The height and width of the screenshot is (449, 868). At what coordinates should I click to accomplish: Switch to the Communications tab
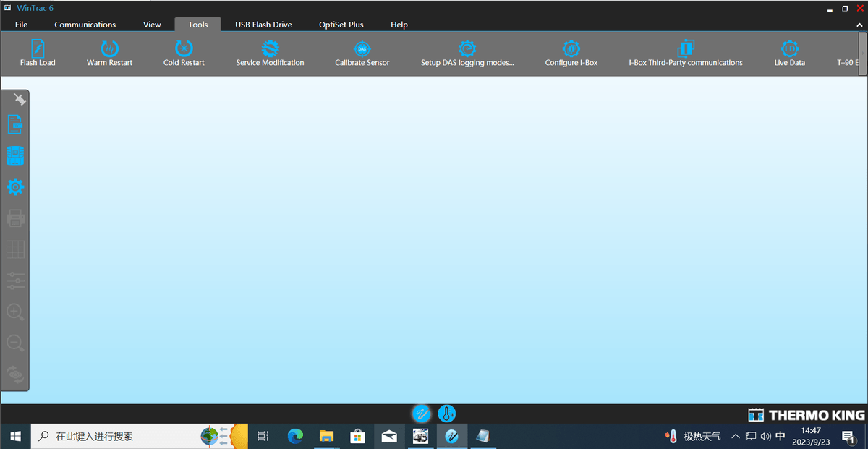pyautogui.click(x=85, y=25)
